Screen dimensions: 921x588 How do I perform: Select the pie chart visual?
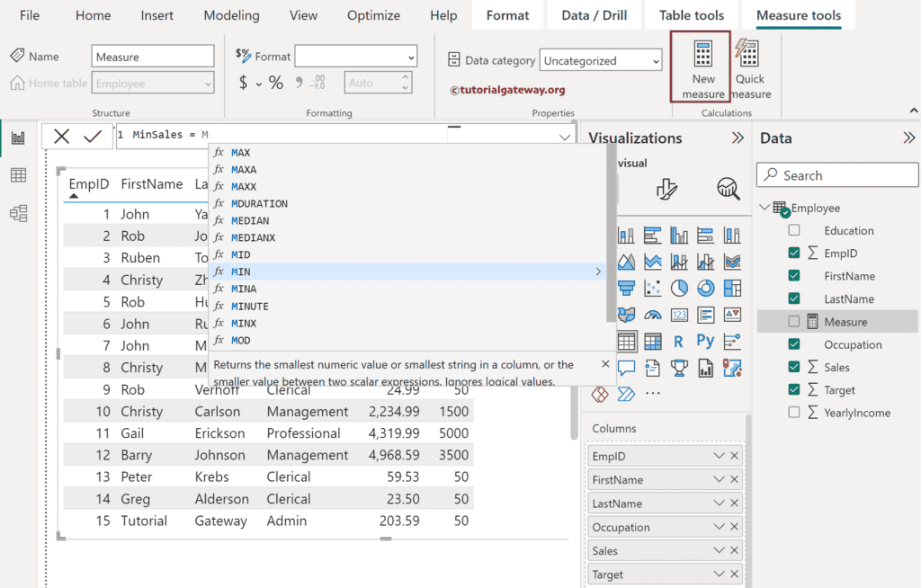tap(678, 289)
